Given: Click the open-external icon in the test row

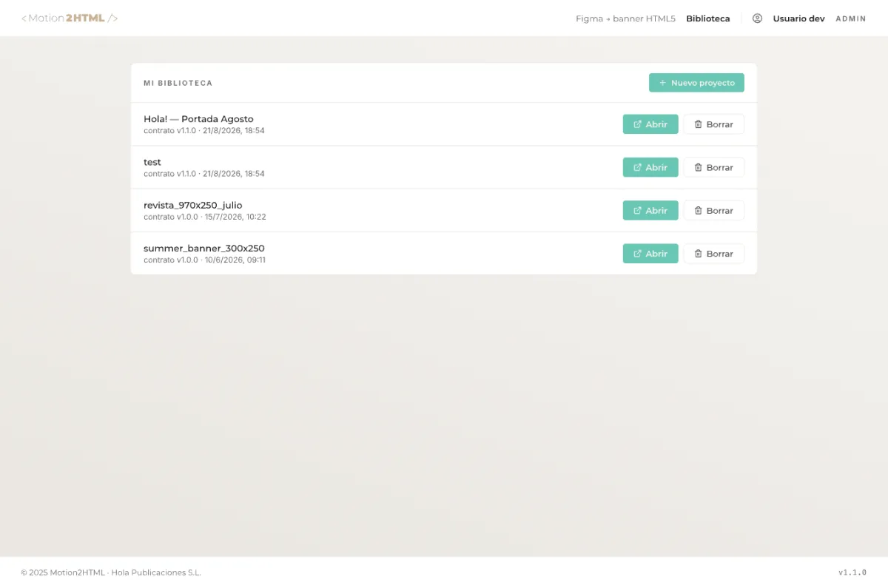Looking at the screenshot, I should pyautogui.click(x=637, y=167).
